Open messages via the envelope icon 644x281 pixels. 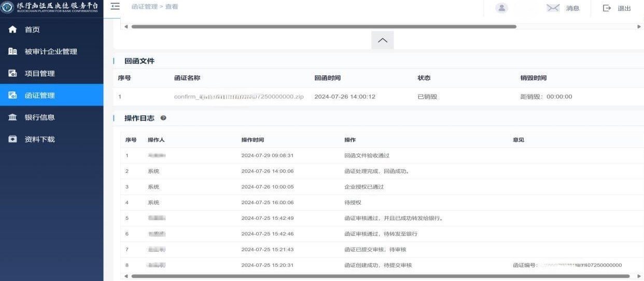(x=553, y=8)
